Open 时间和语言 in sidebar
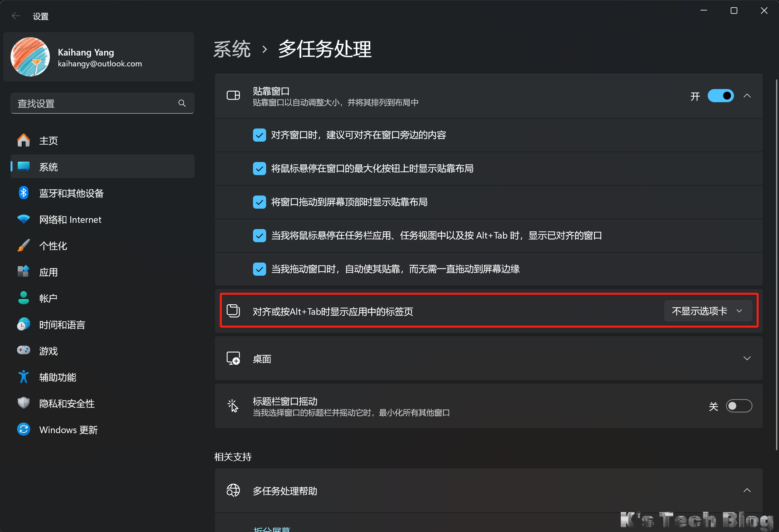This screenshot has width=779, height=532. click(x=62, y=325)
